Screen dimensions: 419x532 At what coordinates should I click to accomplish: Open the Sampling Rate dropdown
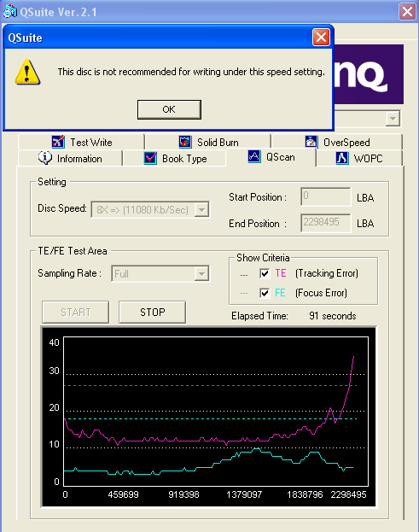[201, 273]
